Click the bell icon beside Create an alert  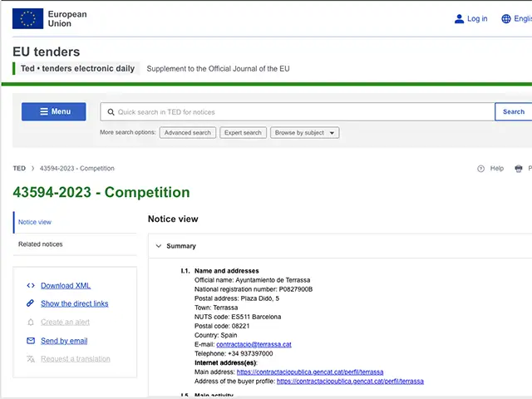click(31, 322)
